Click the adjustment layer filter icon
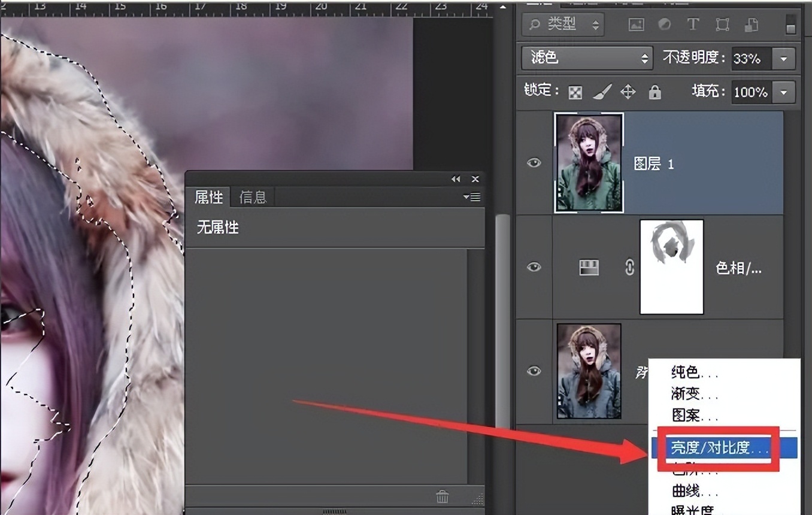 click(x=664, y=25)
